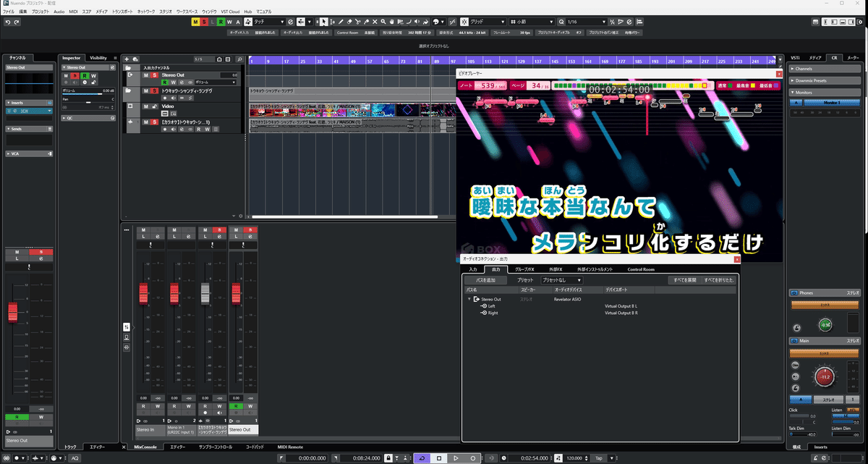Click the すべてを展開 button
The width and height of the screenshot is (868, 464).
684,279
